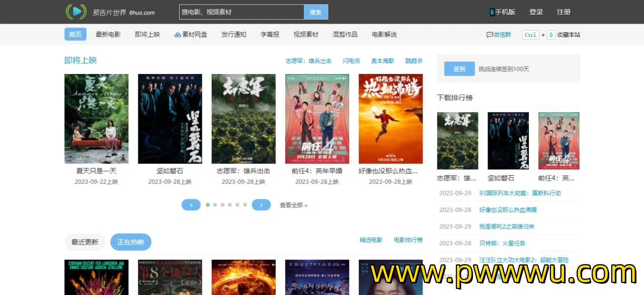Open 我是哪吒2之英雄归来 in the list
This screenshot has height=295, width=644.
click(507, 227)
